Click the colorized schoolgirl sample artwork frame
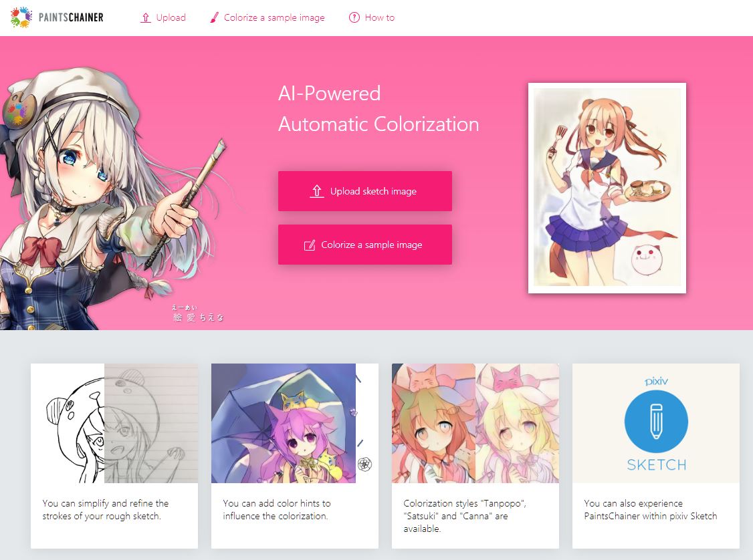Image resolution: width=753 pixels, height=560 pixels. point(607,188)
